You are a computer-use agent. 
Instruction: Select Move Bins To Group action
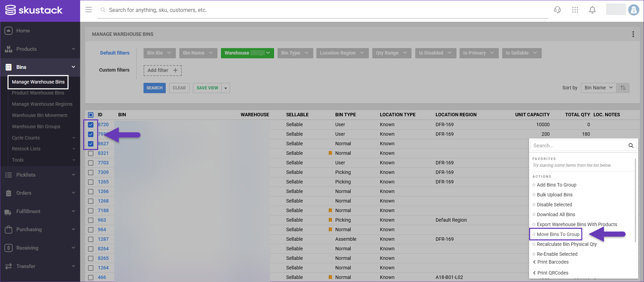pyautogui.click(x=558, y=234)
